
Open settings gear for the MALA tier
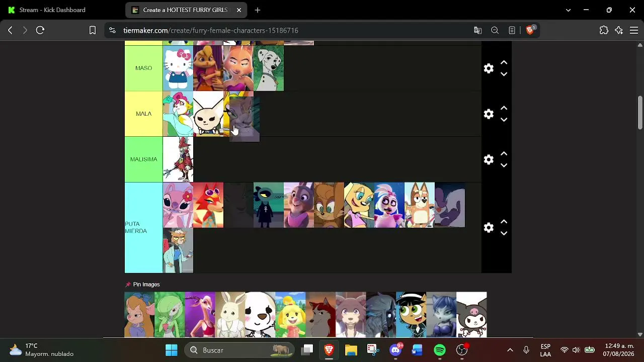[x=489, y=114]
